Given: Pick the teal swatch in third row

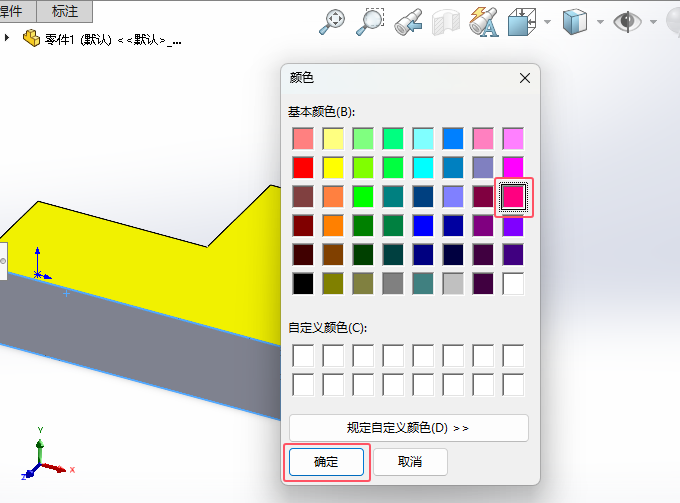Looking at the screenshot, I should coord(393,196).
